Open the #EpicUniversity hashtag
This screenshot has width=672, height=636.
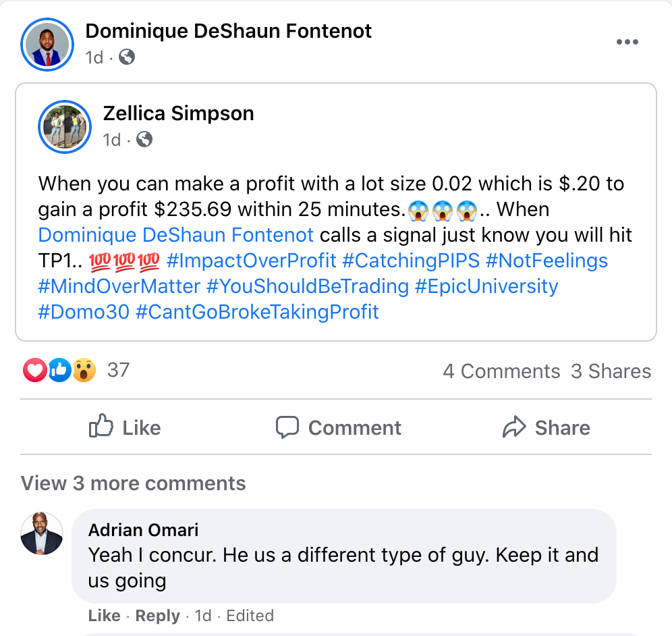[486, 286]
